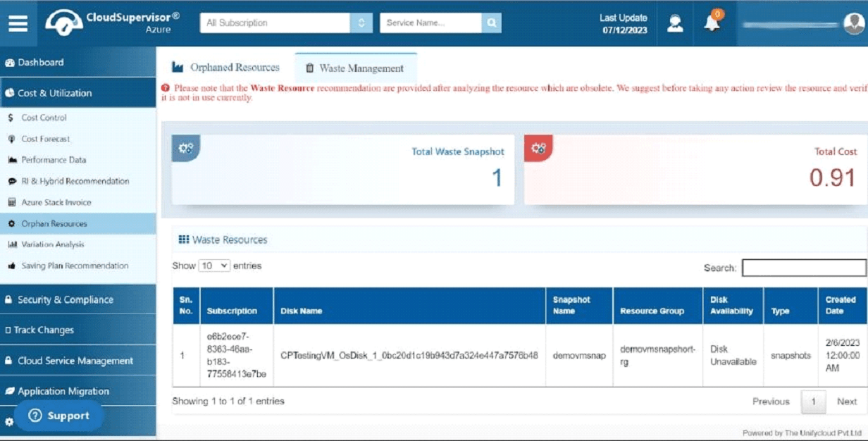Click the account avatar at top right
This screenshot has width=868, height=441.
(854, 24)
